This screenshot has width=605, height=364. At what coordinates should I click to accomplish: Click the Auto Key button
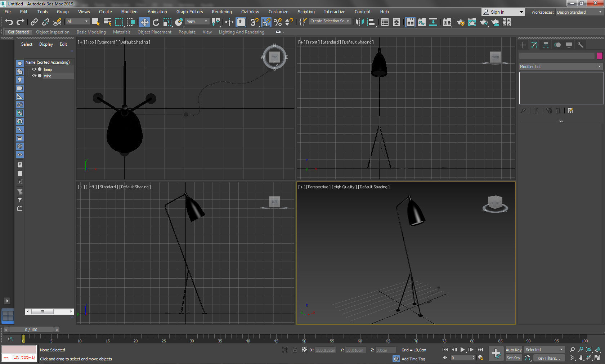pos(514,350)
